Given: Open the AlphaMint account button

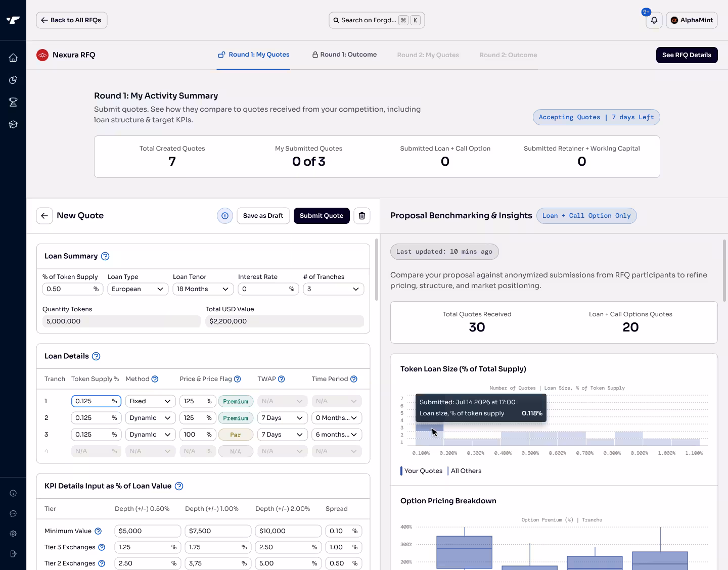Looking at the screenshot, I should 692,20.
